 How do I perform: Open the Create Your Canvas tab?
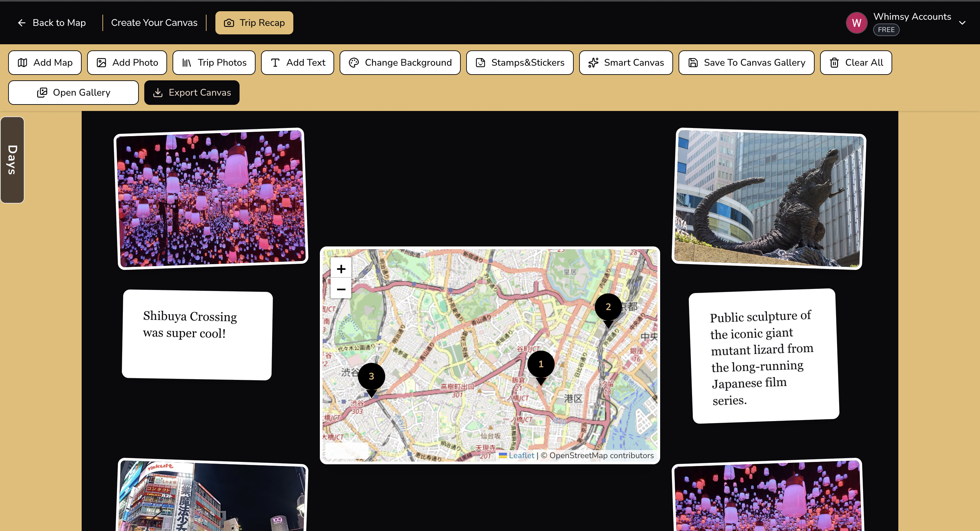[154, 23]
